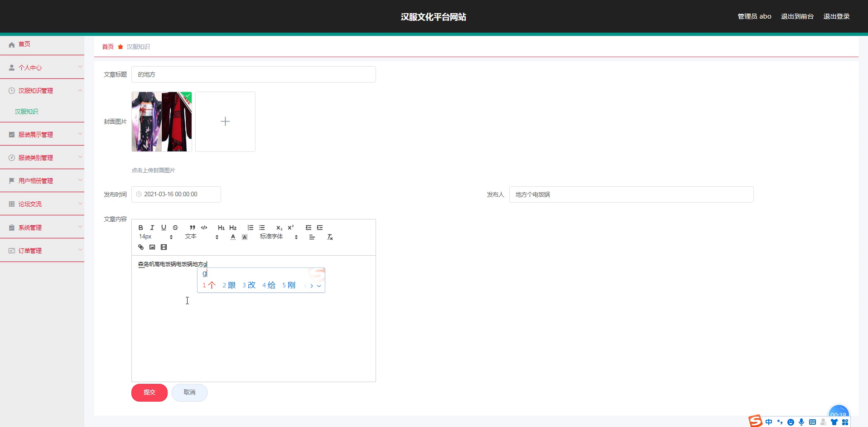868x427 pixels.
Task: Click the 首页 breadcrumb link
Action: pyautogui.click(x=108, y=47)
